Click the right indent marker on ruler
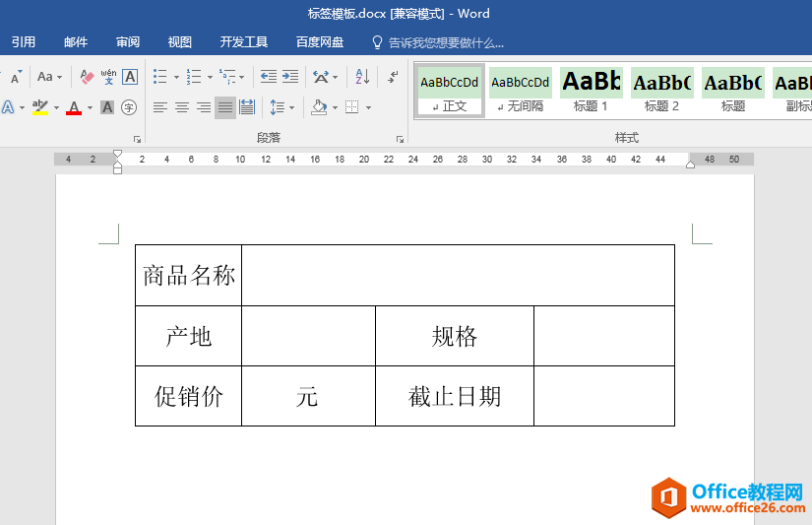Image resolution: width=812 pixels, height=525 pixels. 690,164
